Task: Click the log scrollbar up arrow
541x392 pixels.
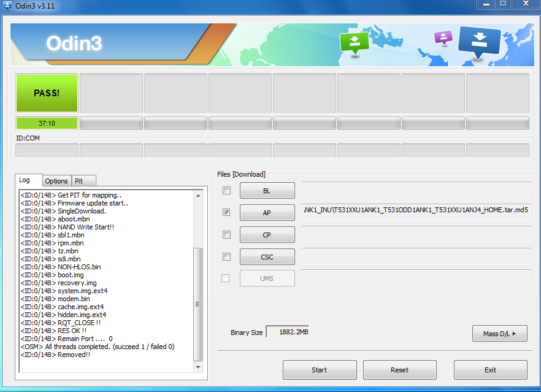Action: [x=198, y=196]
